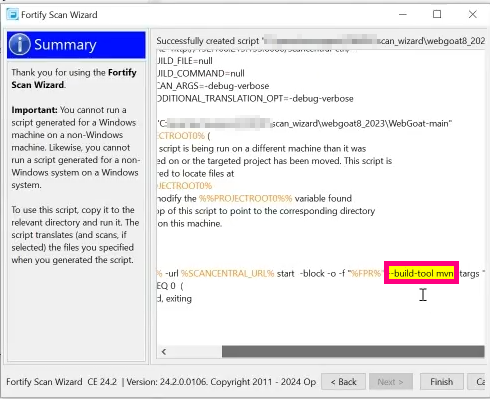Click the %SCANCENTRAL_URL% variable in script
The width and height of the screenshot is (490, 399).
pyautogui.click(x=227, y=274)
